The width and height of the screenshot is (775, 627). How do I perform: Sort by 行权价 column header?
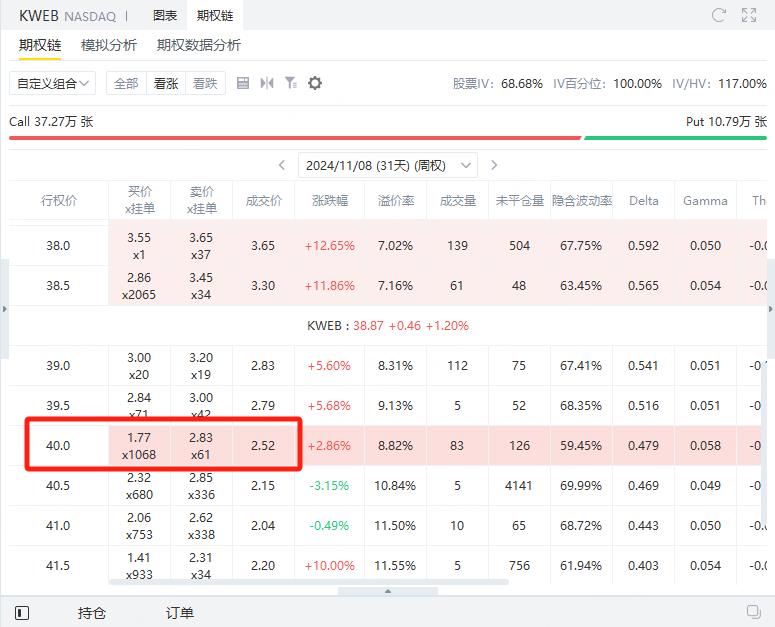59,201
